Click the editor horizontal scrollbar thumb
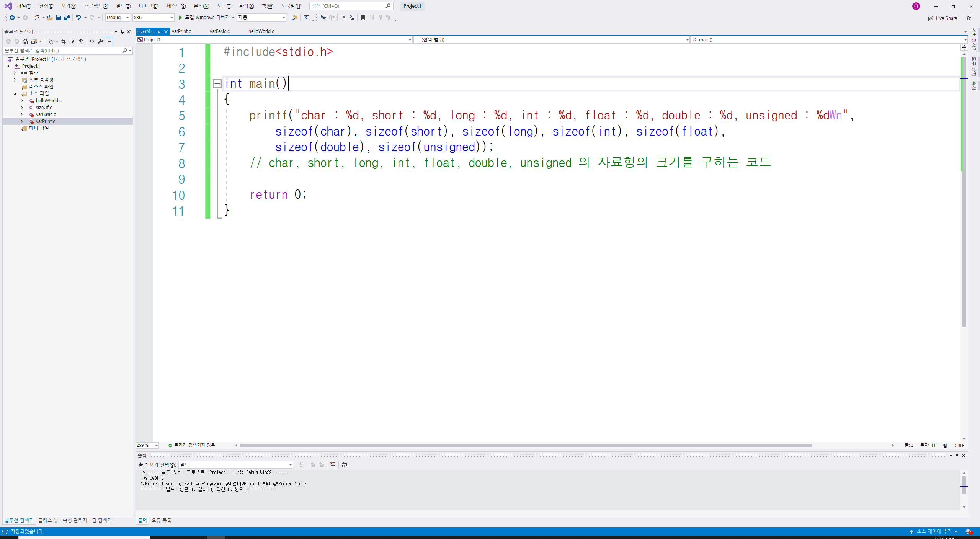Screen dimensions: 980x539 524,445
